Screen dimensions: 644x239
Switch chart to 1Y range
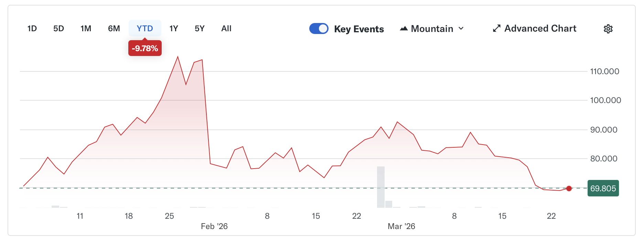174,29
